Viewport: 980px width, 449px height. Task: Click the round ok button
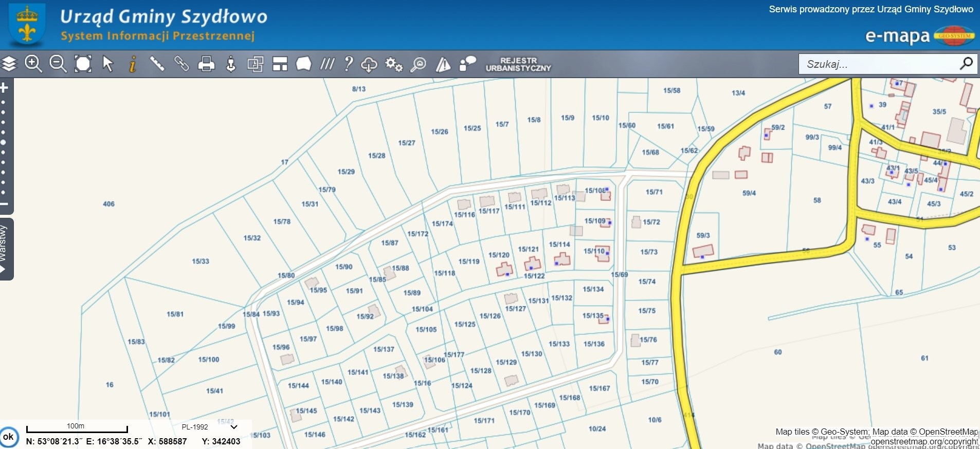pos(9,437)
